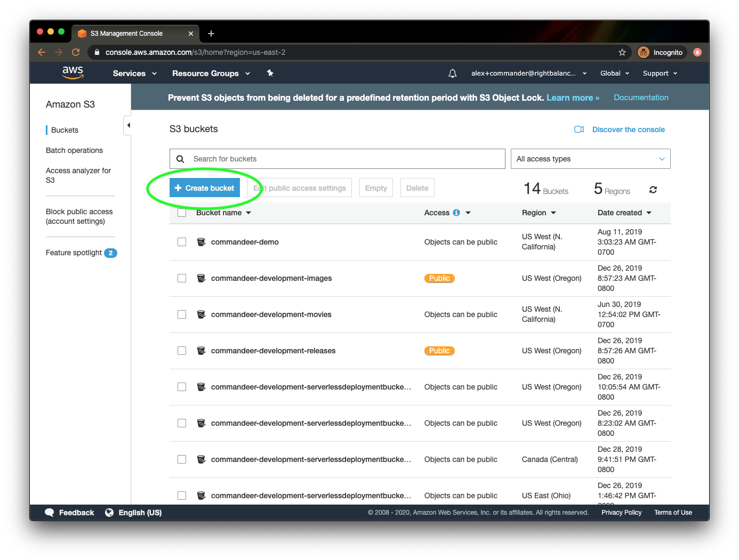Image resolution: width=739 pixels, height=560 pixels.
Task: Open the notifications bell
Action: point(453,74)
